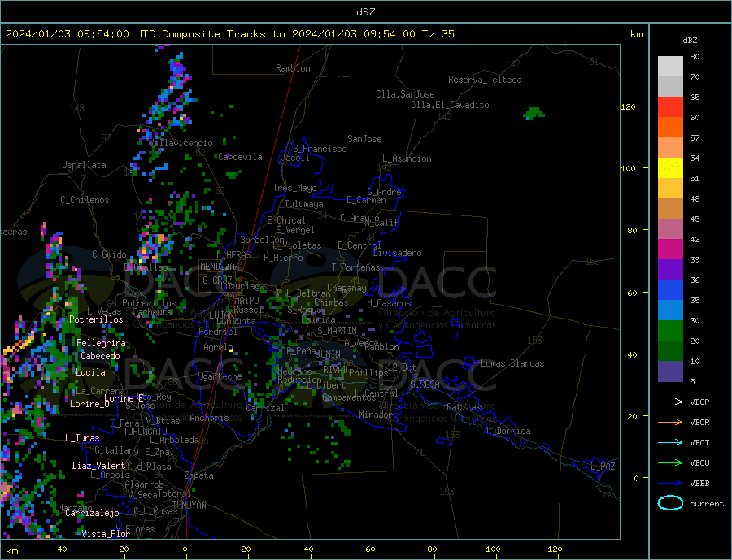Click the Lucila place label

coord(90,372)
